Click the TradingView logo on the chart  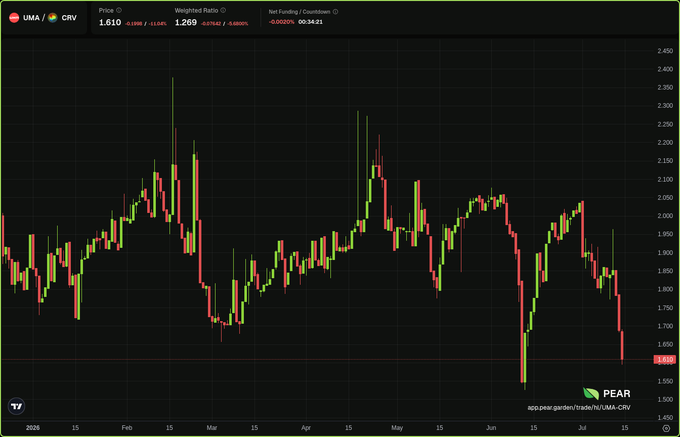click(x=16, y=406)
